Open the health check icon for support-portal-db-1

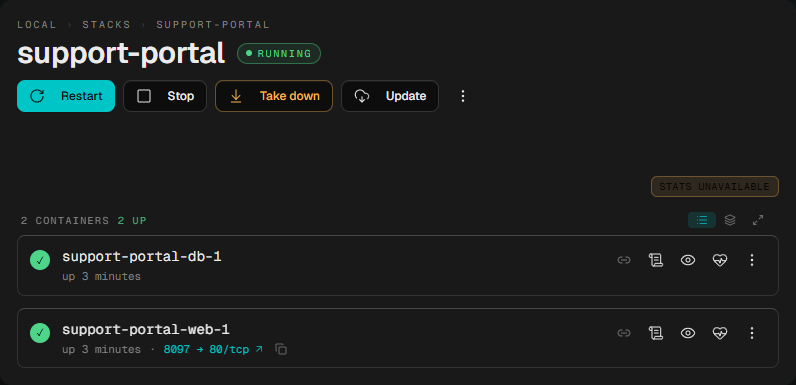point(720,260)
